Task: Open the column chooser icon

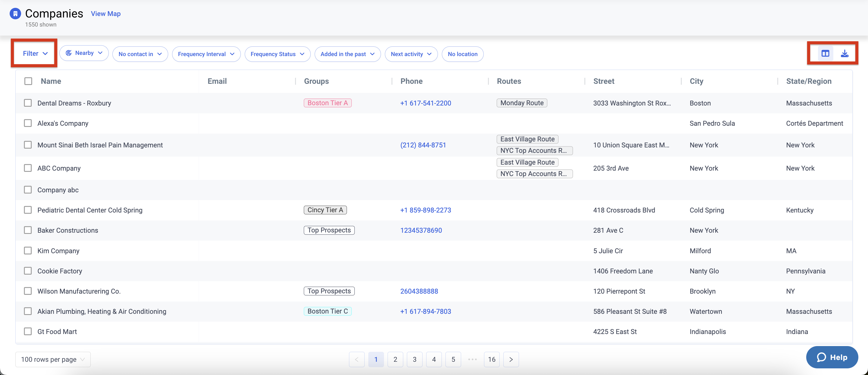Action: [825, 54]
